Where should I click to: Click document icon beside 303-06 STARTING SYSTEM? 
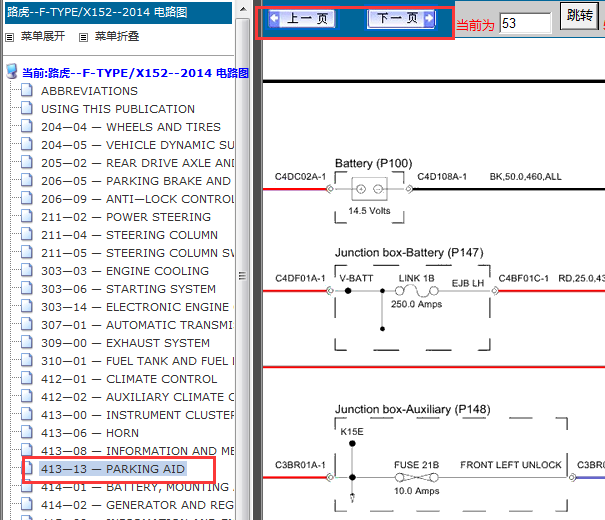click(27, 288)
